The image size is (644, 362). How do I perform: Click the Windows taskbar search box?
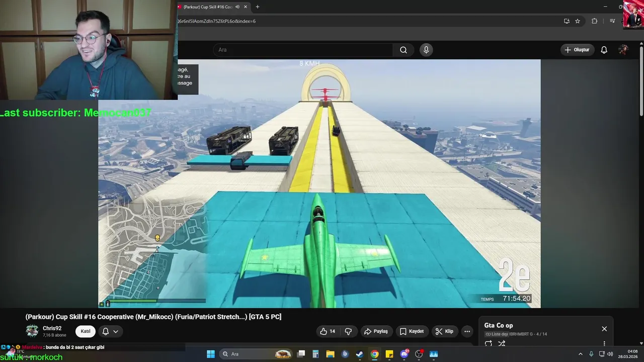pos(256,354)
